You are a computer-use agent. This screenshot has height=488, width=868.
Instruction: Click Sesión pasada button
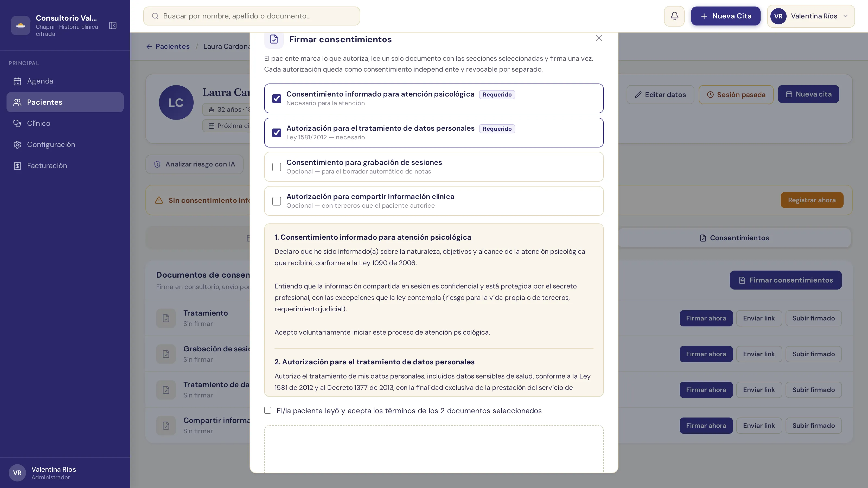point(736,95)
